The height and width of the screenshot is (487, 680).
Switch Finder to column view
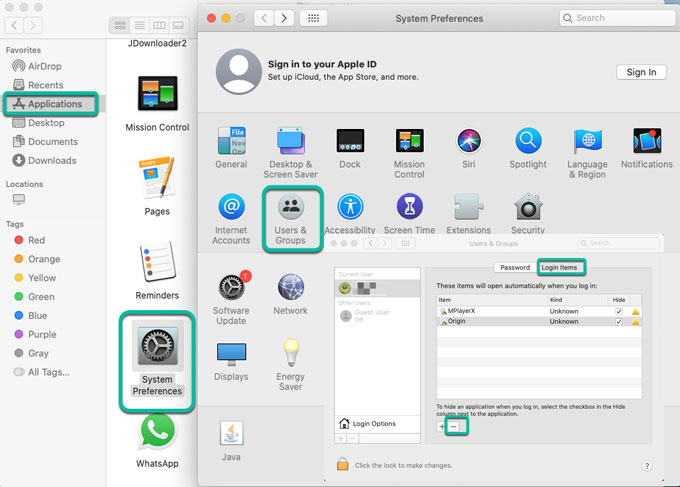(158, 24)
